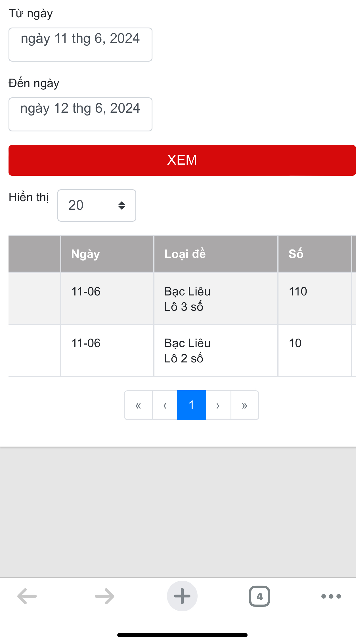Tap the browser back arrow
The height and width of the screenshot is (644, 356).
click(27, 596)
